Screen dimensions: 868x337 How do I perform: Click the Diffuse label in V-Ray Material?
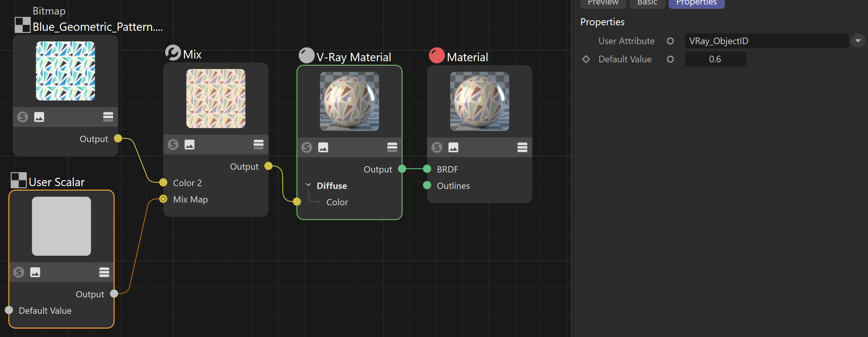332,186
